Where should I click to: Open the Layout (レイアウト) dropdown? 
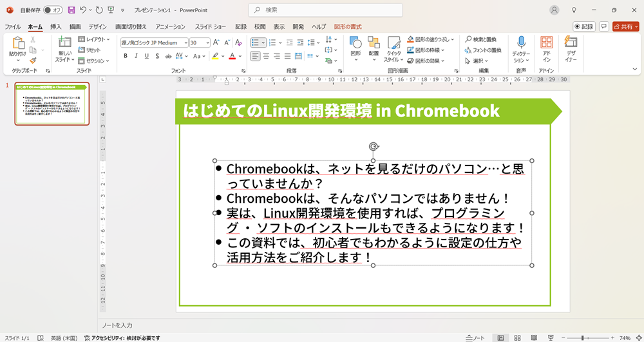(94, 39)
